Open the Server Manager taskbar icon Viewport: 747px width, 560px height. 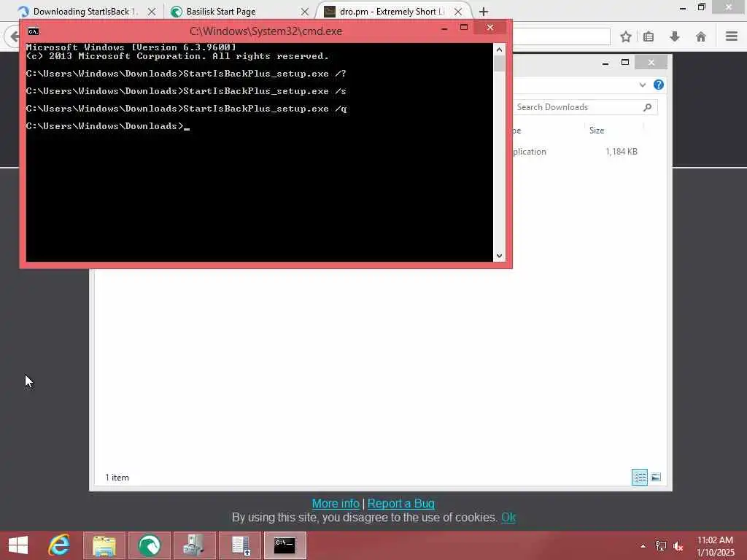click(240, 545)
